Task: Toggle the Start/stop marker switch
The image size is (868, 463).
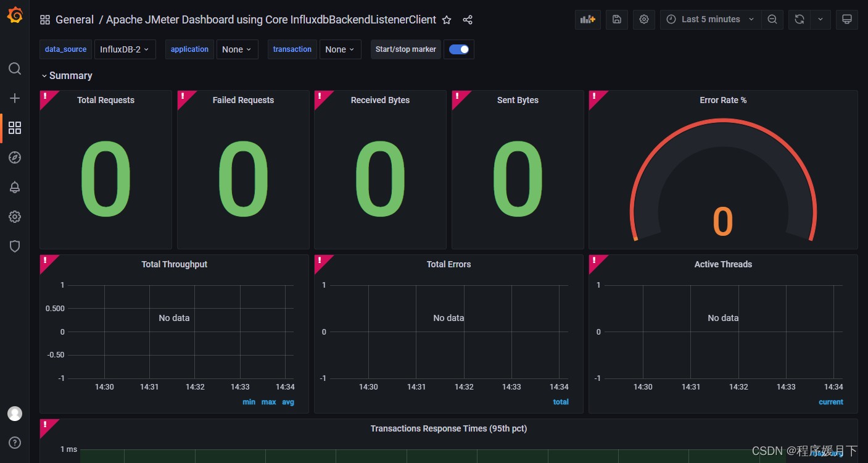Action: point(459,49)
